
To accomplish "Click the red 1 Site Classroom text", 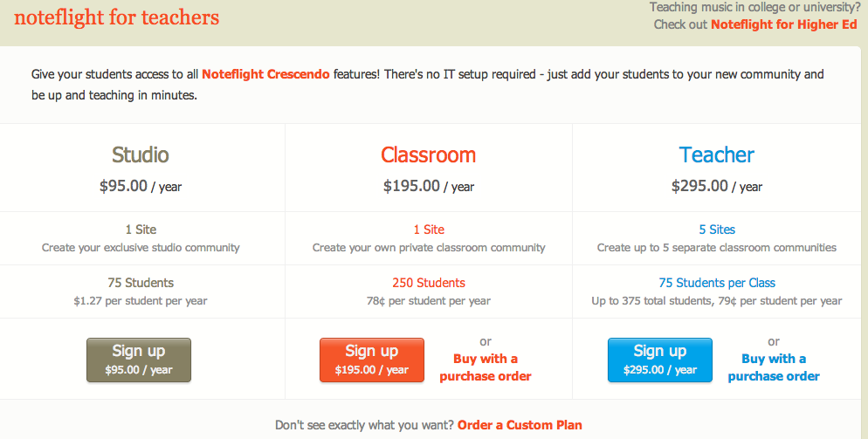I will click(x=428, y=230).
